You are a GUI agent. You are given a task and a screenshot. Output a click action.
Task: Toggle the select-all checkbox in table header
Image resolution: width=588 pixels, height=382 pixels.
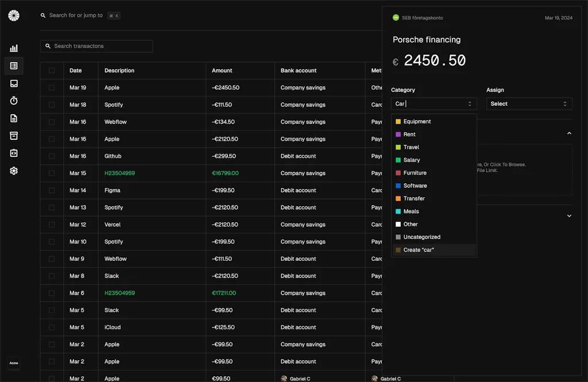point(52,70)
